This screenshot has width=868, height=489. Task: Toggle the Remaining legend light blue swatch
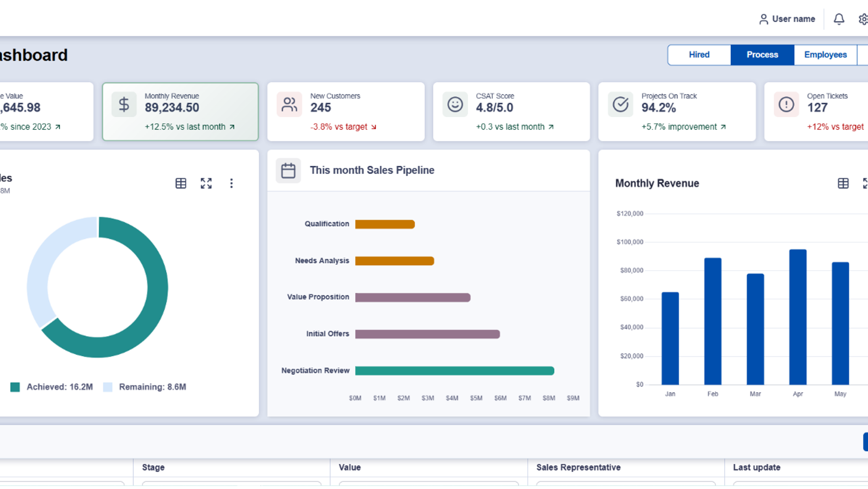(108, 387)
